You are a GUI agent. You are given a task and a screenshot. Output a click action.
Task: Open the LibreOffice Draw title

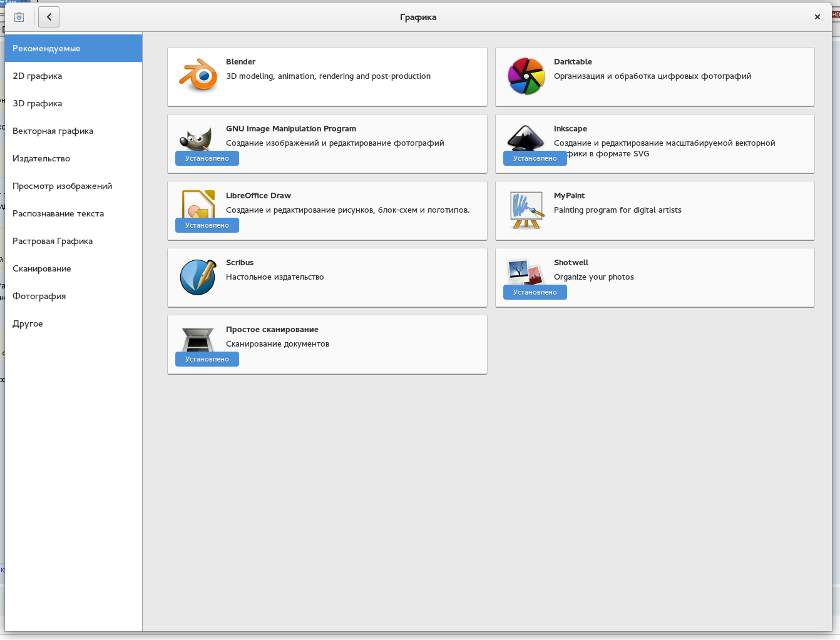coord(259,196)
